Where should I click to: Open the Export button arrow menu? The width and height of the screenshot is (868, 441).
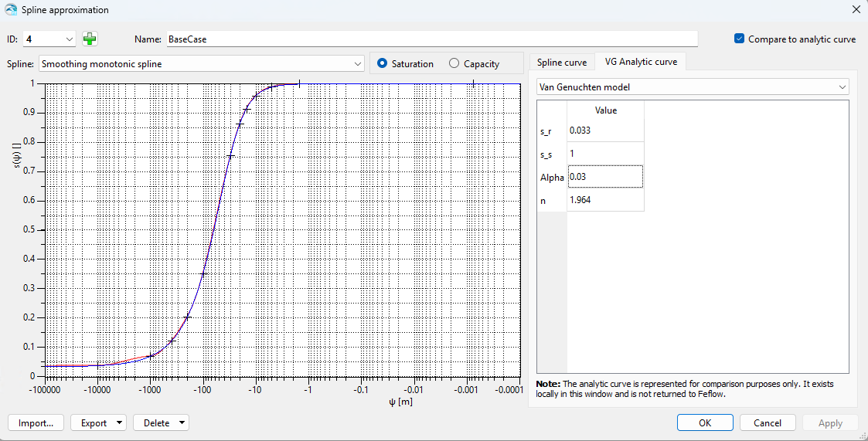[119, 423]
